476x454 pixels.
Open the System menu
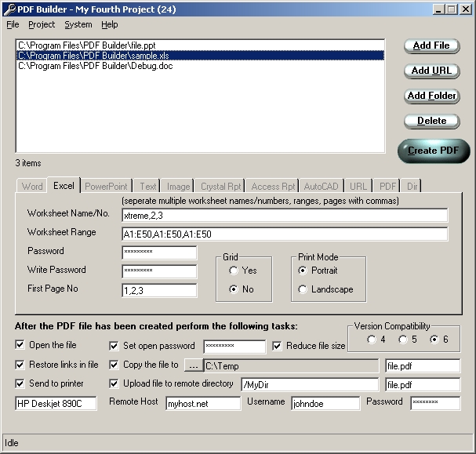(x=78, y=24)
